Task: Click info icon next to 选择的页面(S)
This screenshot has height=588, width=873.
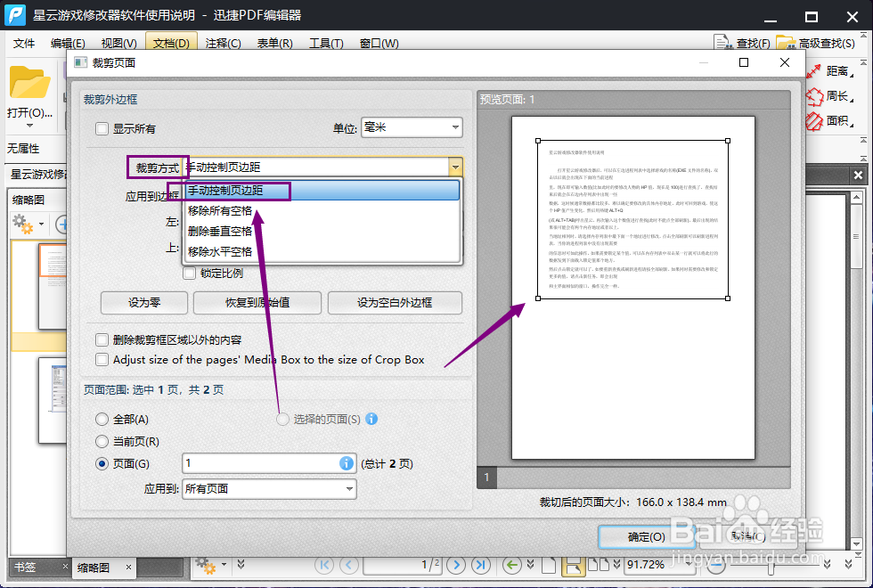Action: [x=371, y=419]
